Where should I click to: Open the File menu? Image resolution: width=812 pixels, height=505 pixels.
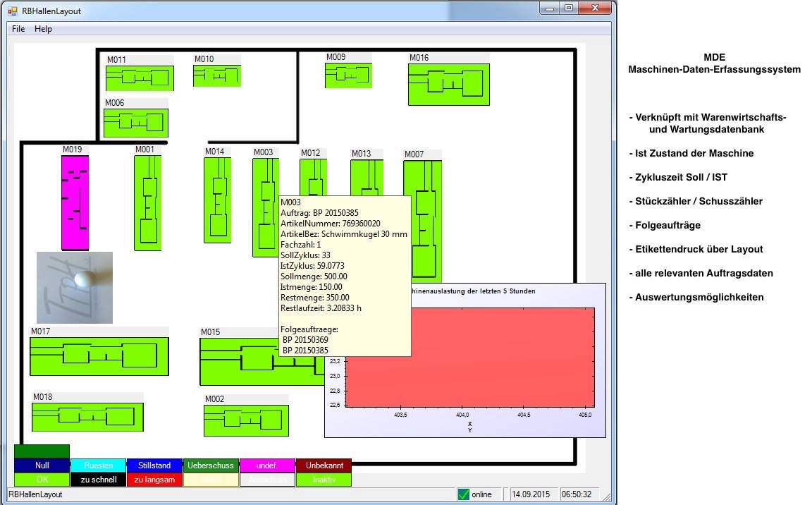tap(18, 29)
